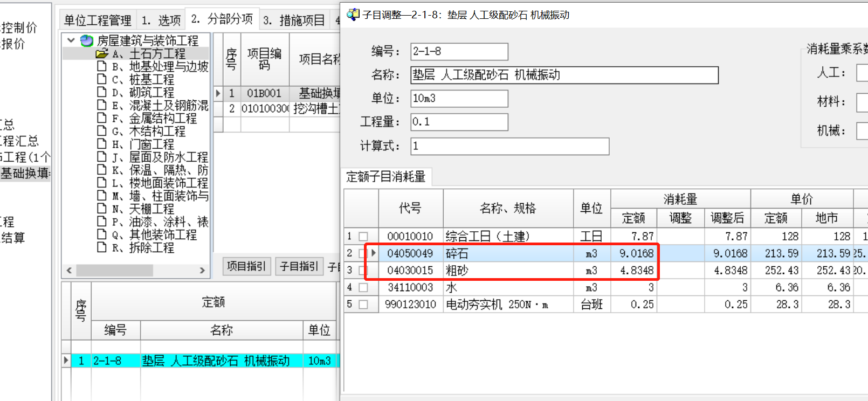Click the document icon beside B、地基处理与边坡
Screen dimensions: 868x401
pos(101,66)
